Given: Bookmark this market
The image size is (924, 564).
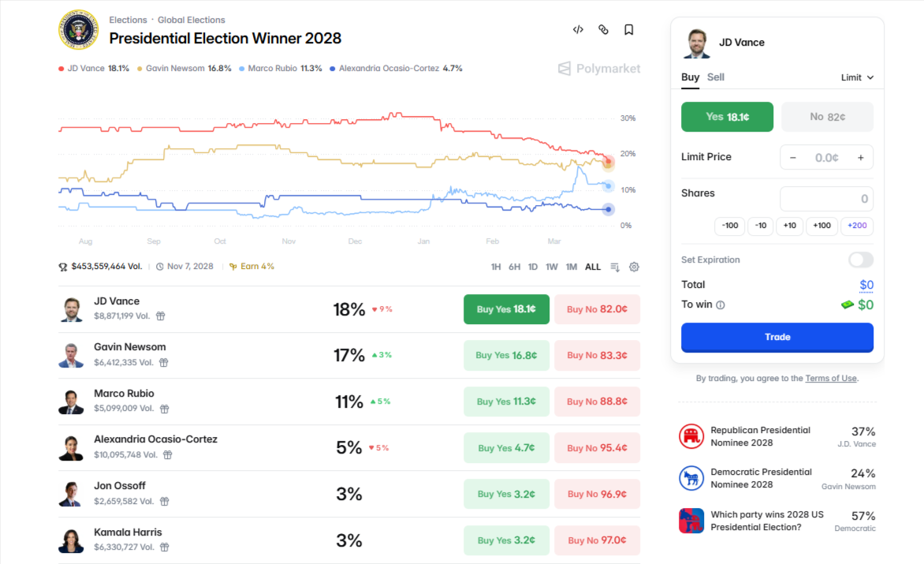Looking at the screenshot, I should tap(628, 28).
